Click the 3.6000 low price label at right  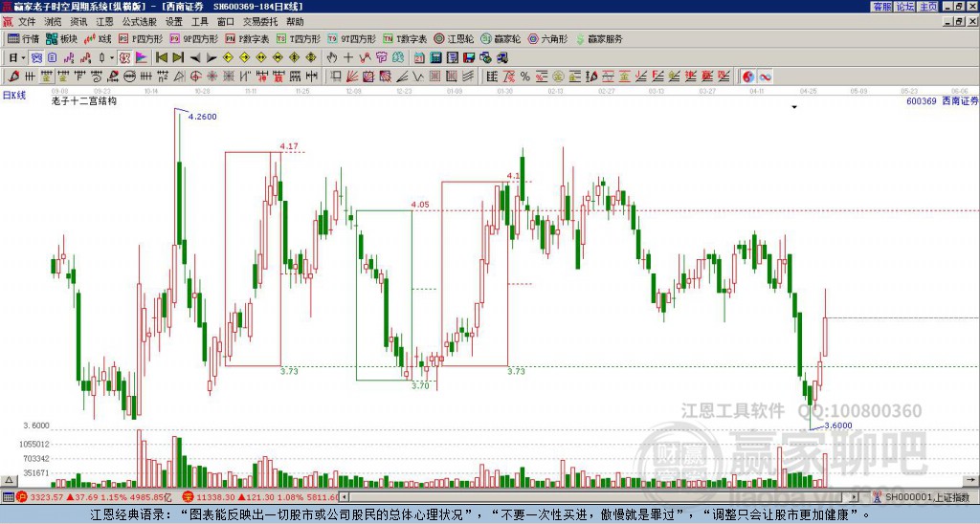838,426
